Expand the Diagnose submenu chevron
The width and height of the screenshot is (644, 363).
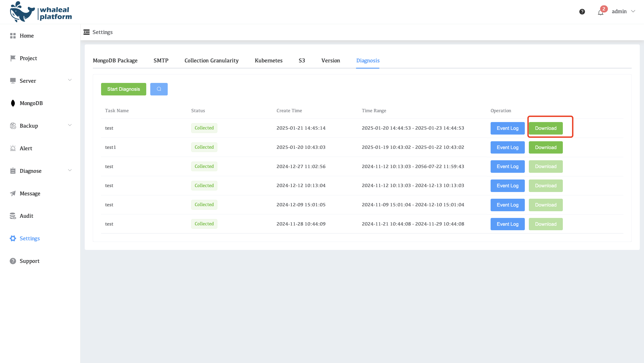pos(70,170)
